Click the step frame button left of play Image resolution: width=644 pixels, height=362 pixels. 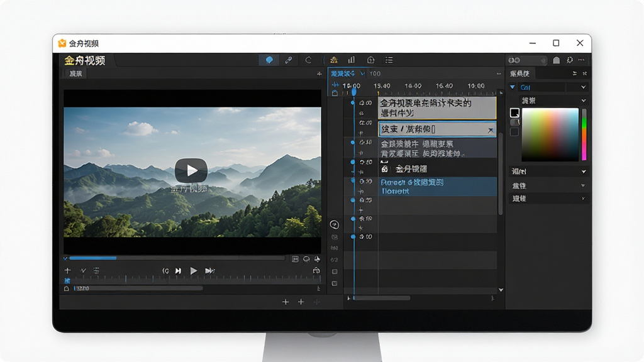[x=178, y=270]
